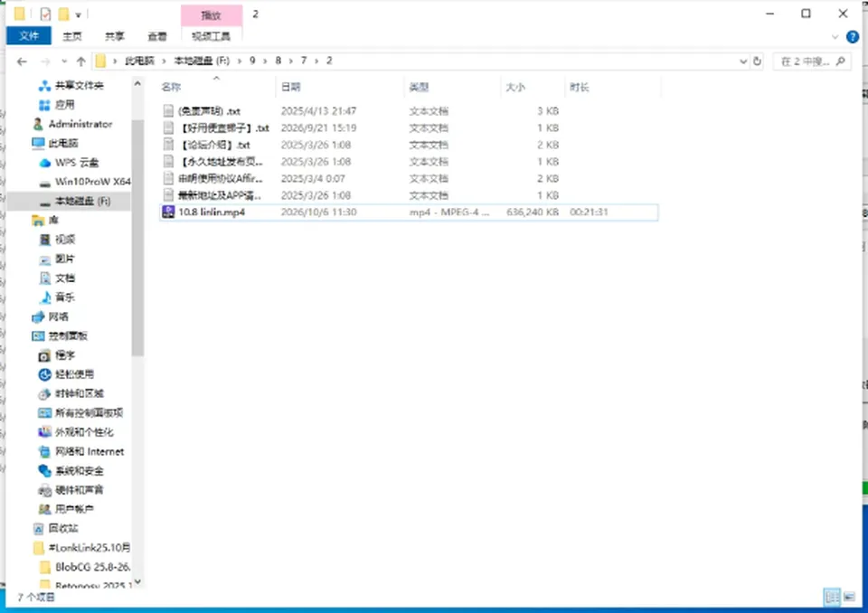Click the navigation pane scrollbar thumb
Image resolution: width=868 pixels, height=613 pixels.
coord(137,238)
